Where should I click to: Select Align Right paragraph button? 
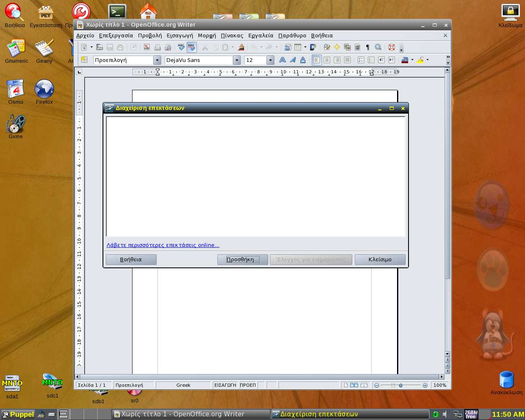point(337,60)
